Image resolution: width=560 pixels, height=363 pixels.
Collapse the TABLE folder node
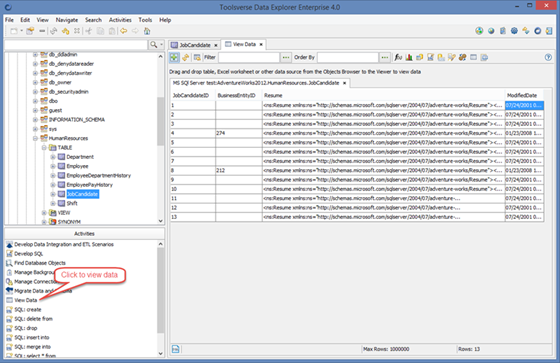coord(44,148)
